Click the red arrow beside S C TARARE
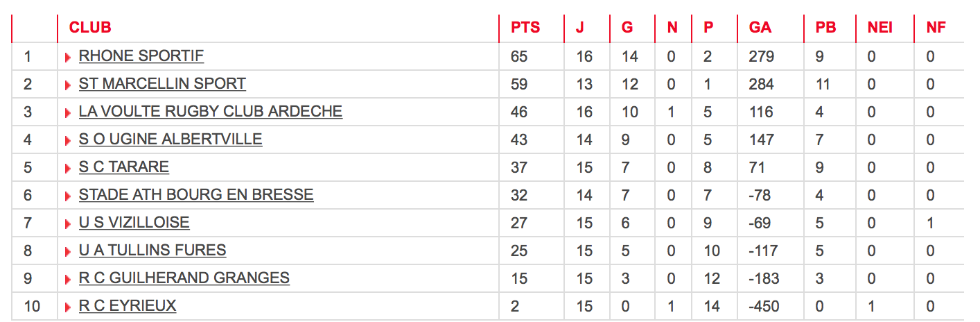980x322 pixels. (x=68, y=169)
